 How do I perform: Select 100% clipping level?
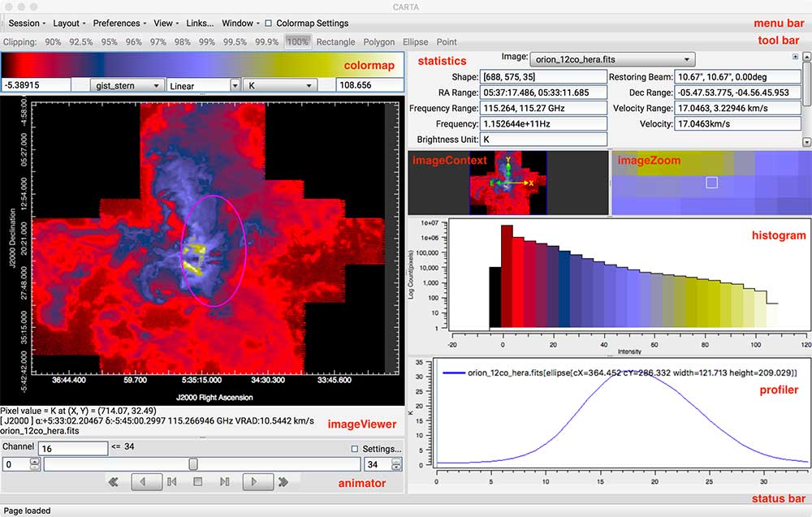[x=298, y=41]
